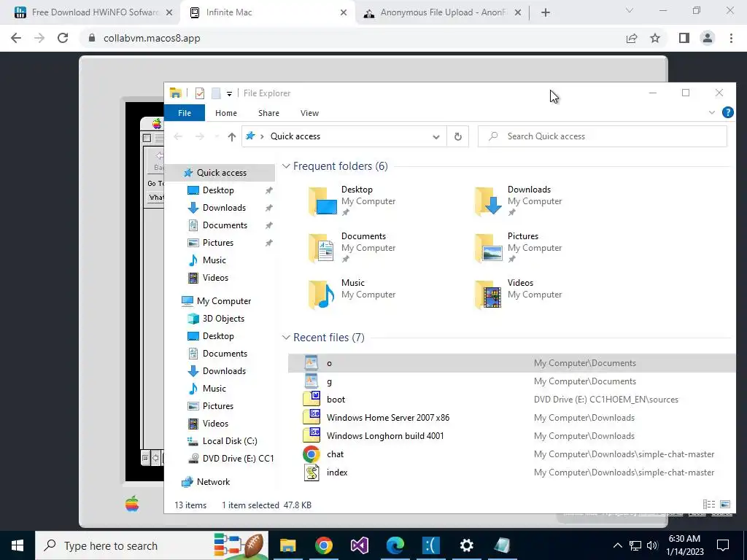Select Windows Longhorn build 4001 file
Image resolution: width=747 pixels, height=560 pixels.
click(x=511, y=436)
